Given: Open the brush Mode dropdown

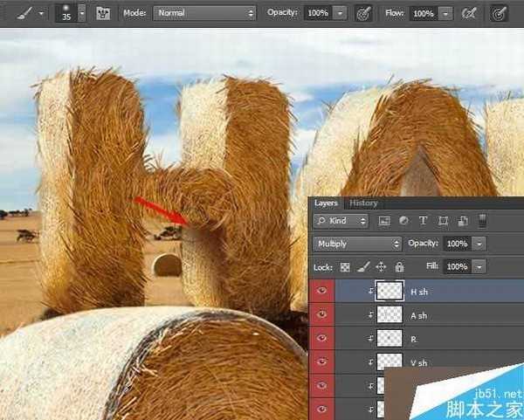Looking at the screenshot, I should click(x=205, y=13).
